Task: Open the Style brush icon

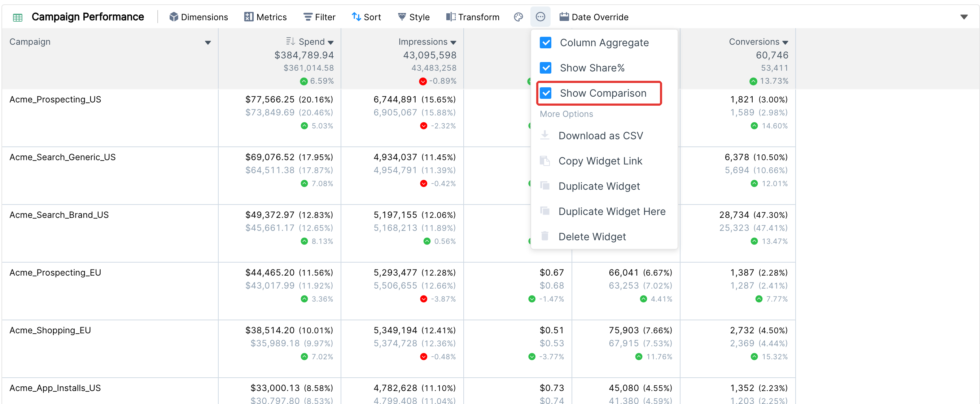Action: (402, 17)
